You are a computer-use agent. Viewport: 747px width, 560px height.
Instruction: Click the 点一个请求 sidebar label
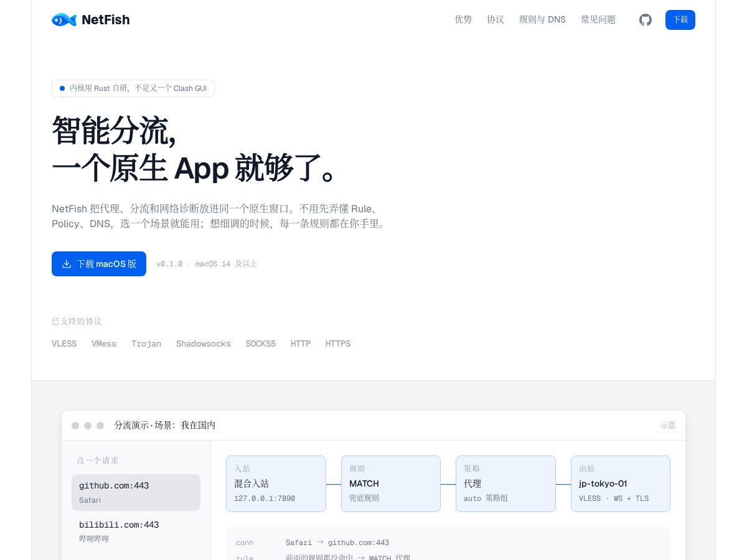pyautogui.click(x=98, y=460)
